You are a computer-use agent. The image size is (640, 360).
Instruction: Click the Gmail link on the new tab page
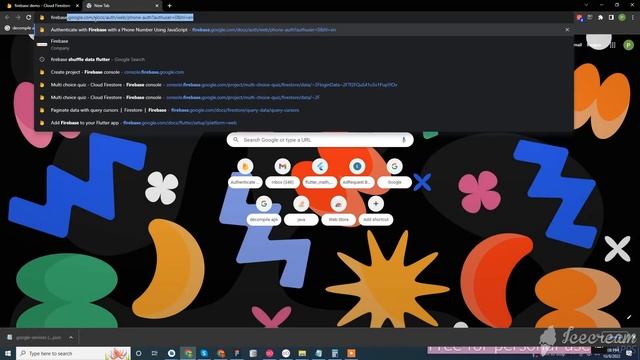point(577,45)
